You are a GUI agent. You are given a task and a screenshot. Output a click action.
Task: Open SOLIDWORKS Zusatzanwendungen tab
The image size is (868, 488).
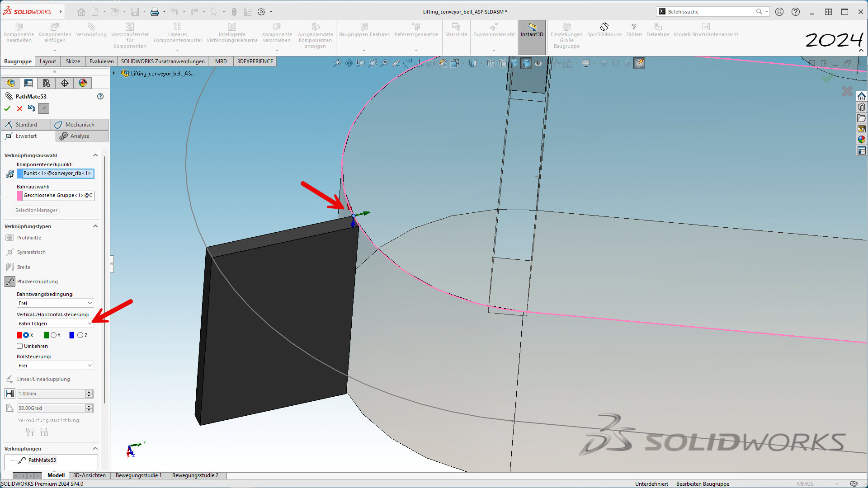163,61
